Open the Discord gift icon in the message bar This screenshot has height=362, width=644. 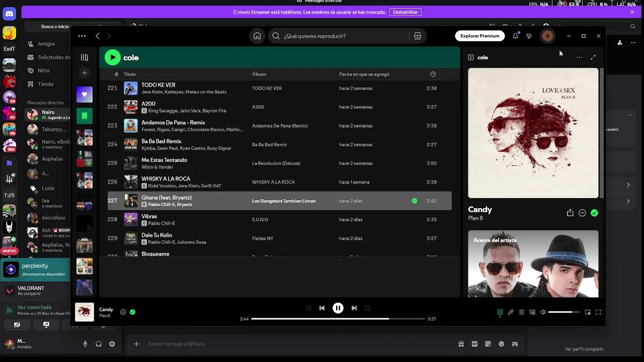(x=461, y=344)
